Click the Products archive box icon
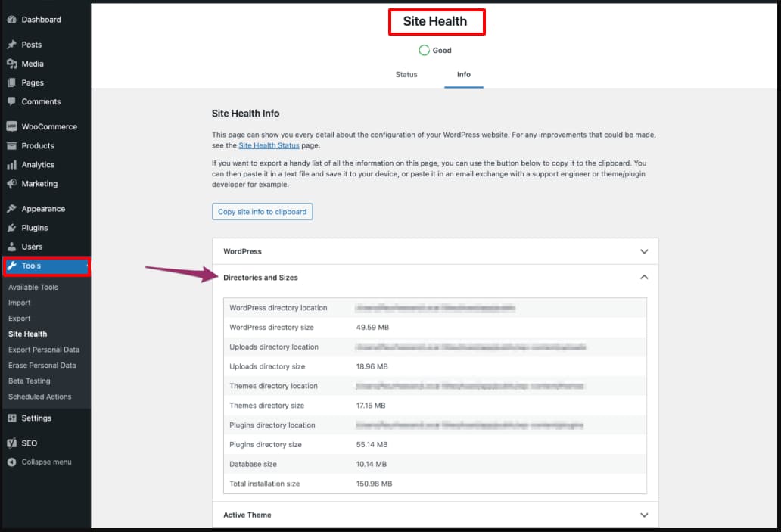 [12, 146]
